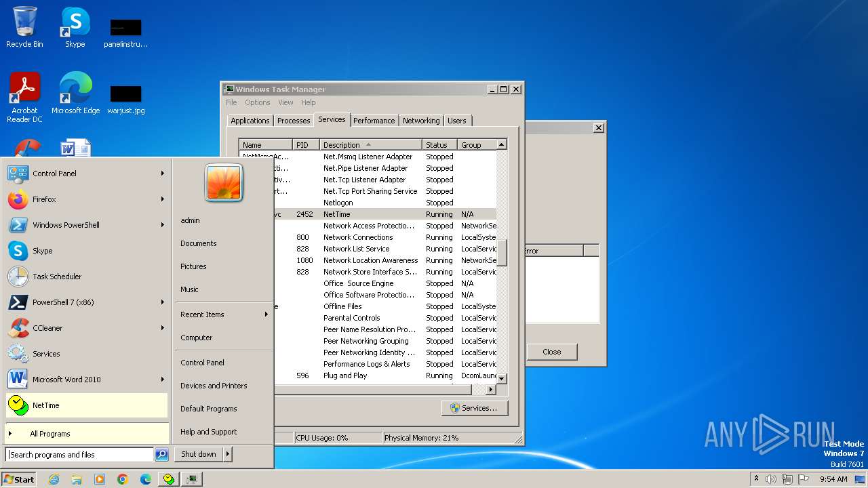Open the Options menu in Task Manager
868x488 pixels.
click(258, 102)
